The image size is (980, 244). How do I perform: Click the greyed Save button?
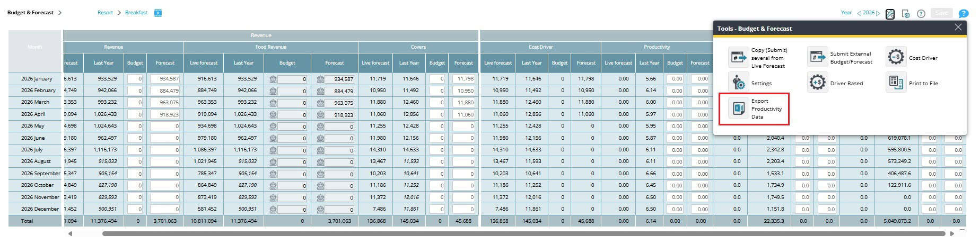tap(941, 13)
